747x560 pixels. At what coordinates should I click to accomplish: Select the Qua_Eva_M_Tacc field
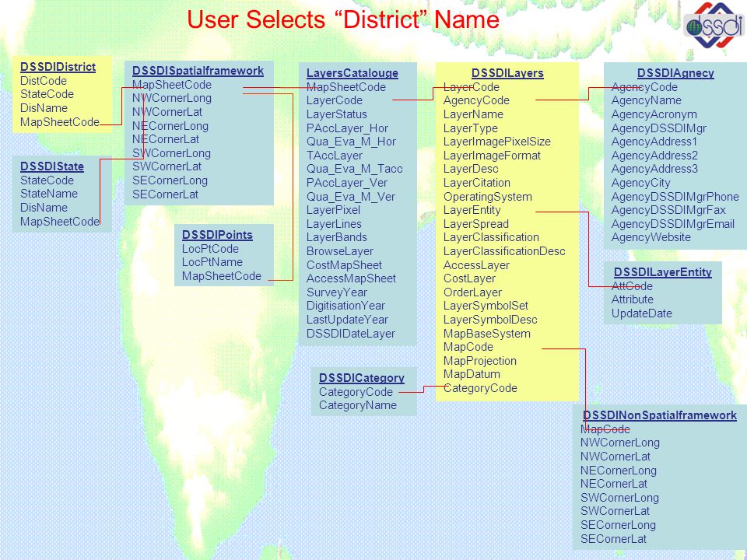tap(355, 169)
